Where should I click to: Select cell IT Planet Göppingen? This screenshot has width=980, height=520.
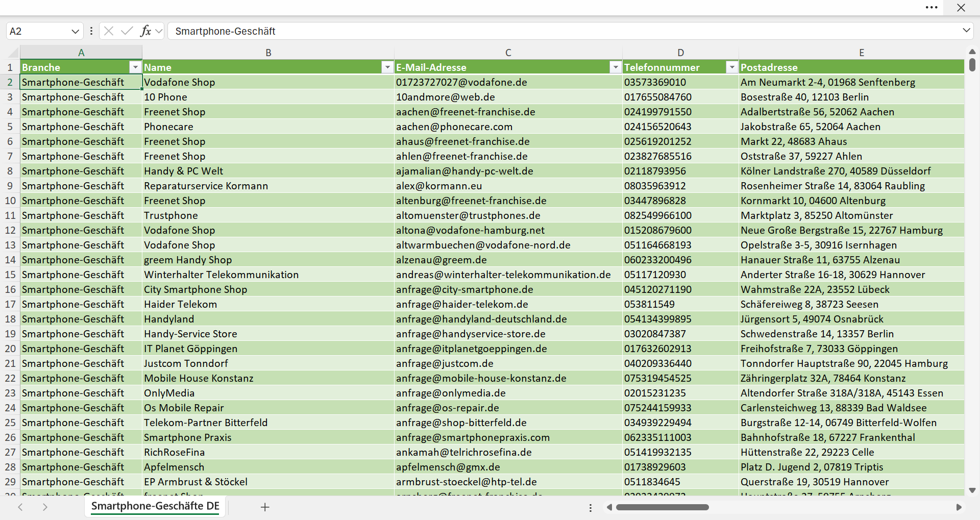tap(268, 349)
